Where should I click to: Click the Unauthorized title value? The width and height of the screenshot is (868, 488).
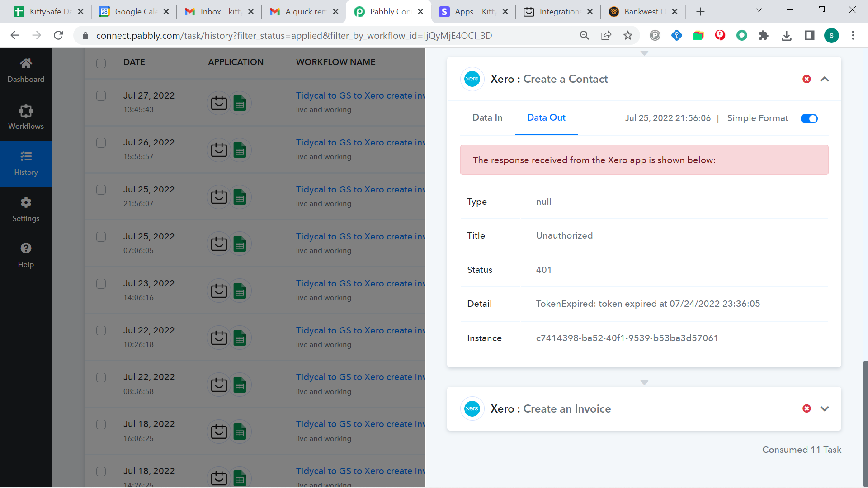(564, 235)
